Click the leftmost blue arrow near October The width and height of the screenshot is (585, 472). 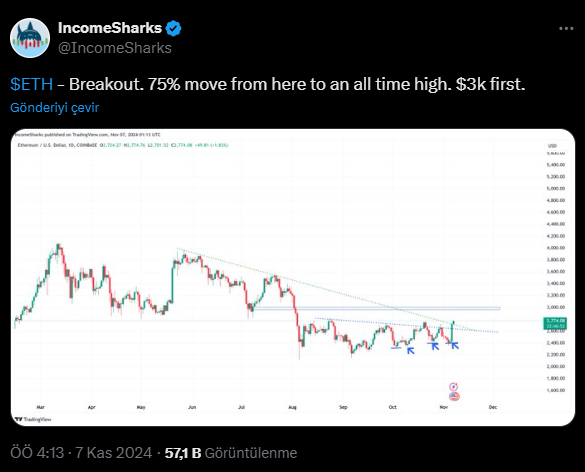tap(410, 350)
